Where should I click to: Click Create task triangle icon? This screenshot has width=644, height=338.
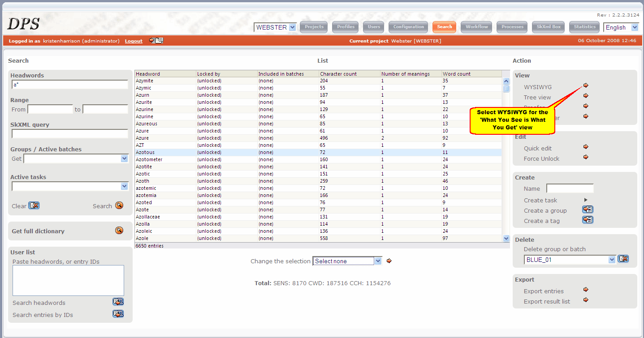tap(586, 200)
